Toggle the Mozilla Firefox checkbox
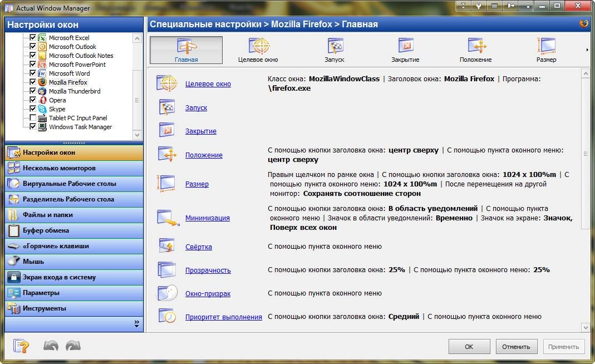This screenshot has width=595, height=364. coord(33,82)
